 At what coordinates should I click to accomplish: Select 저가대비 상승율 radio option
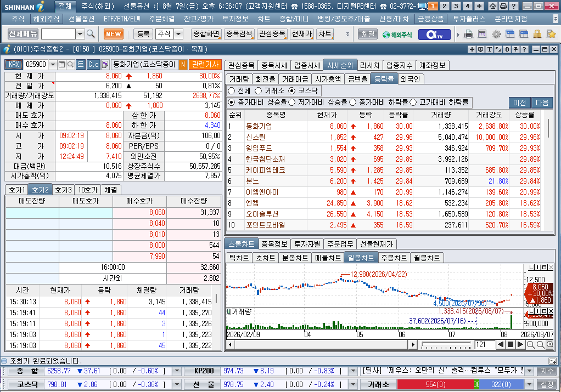(291, 103)
